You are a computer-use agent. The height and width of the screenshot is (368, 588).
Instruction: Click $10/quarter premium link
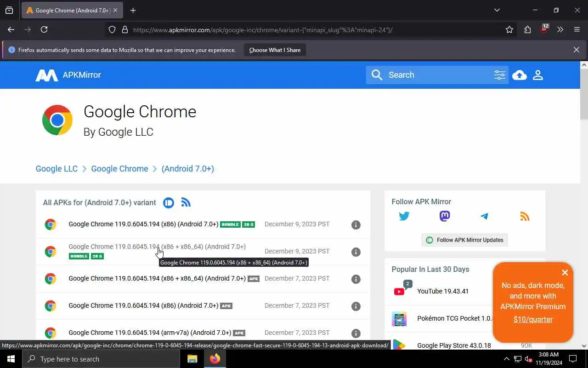point(533,319)
